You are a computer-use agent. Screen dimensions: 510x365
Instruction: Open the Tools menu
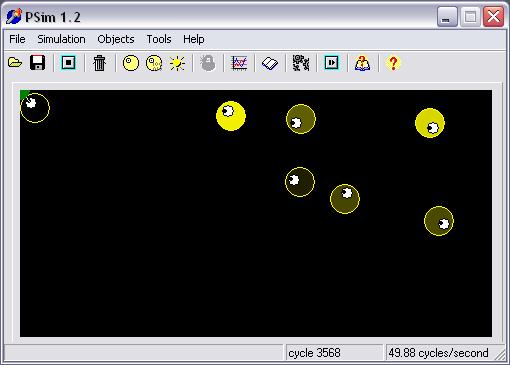pyautogui.click(x=159, y=39)
